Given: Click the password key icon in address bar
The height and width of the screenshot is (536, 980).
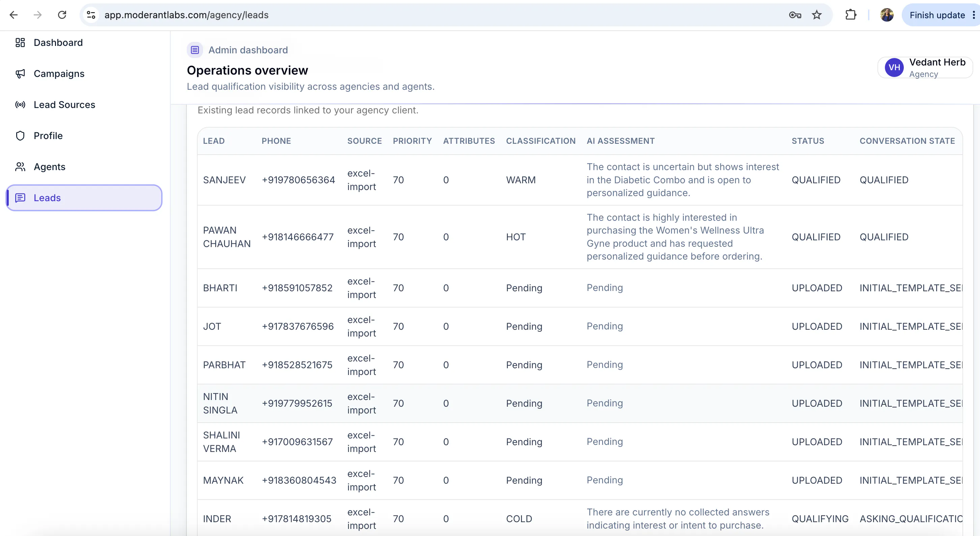Looking at the screenshot, I should coord(795,15).
